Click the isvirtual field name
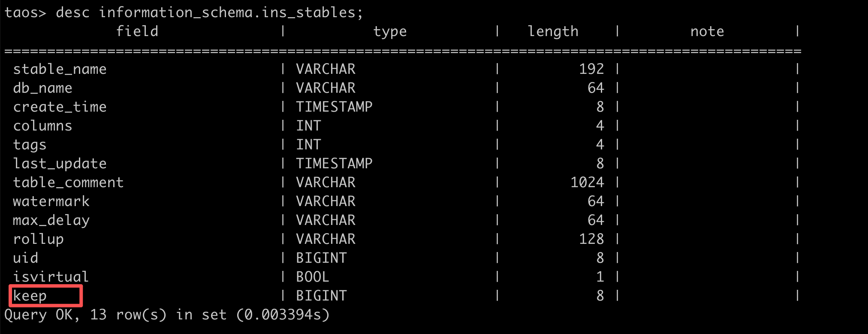Viewport: 868px width, 334px height. pos(51,277)
